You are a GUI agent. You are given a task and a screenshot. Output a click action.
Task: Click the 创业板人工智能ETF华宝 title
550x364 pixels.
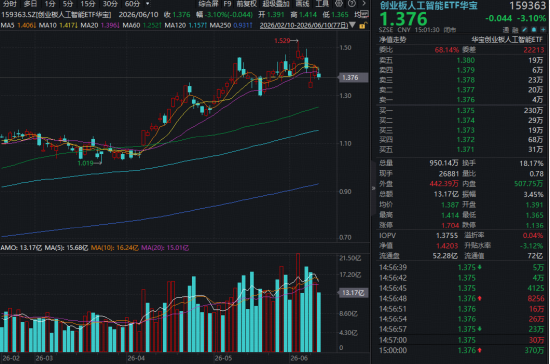(x=428, y=5)
